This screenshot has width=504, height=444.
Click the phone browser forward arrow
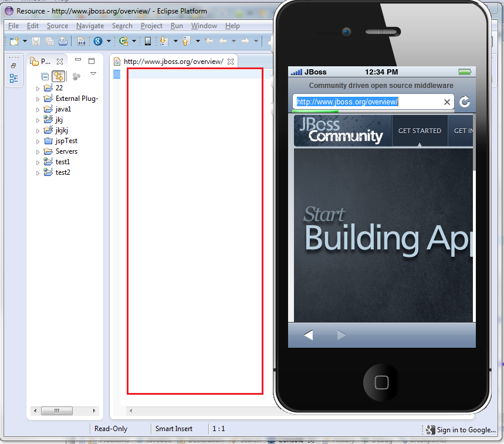pos(341,335)
